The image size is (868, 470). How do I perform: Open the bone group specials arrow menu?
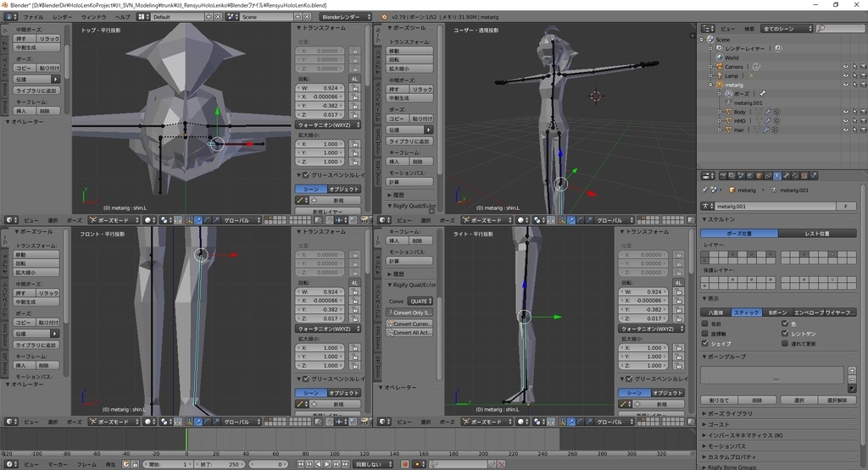tap(852, 389)
